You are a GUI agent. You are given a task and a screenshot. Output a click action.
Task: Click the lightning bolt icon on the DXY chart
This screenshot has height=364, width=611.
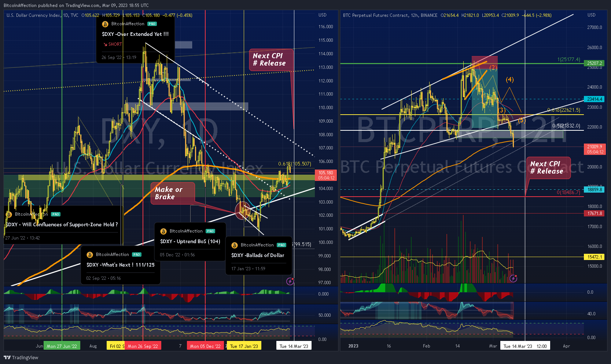tap(290, 281)
